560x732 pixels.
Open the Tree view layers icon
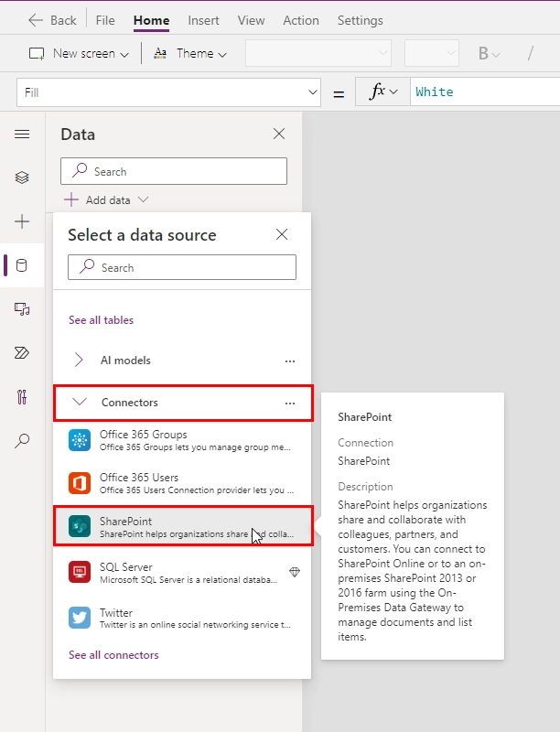pos(22,178)
